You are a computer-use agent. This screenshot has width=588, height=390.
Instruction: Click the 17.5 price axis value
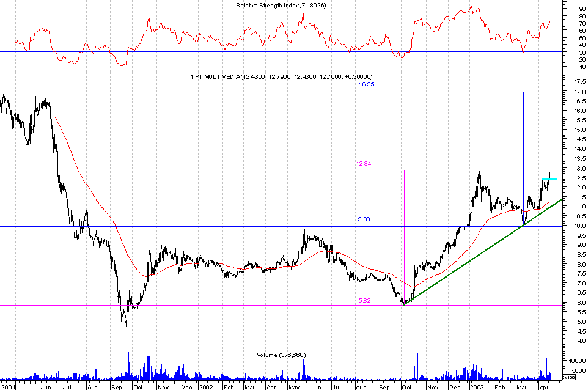coord(580,81)
